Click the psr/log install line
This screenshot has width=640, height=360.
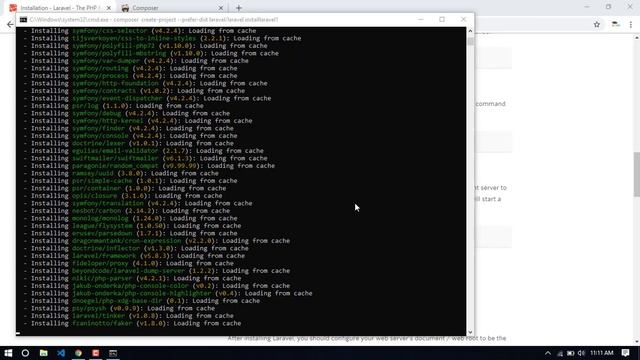point(113,106)
